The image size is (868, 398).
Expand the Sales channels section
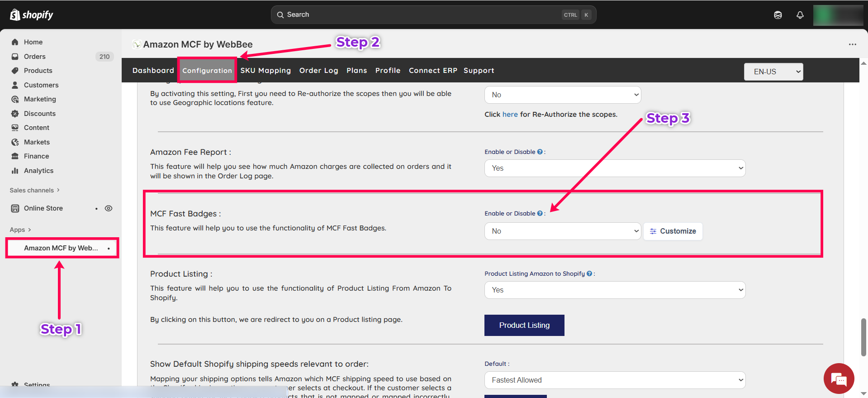pos(34,191)
